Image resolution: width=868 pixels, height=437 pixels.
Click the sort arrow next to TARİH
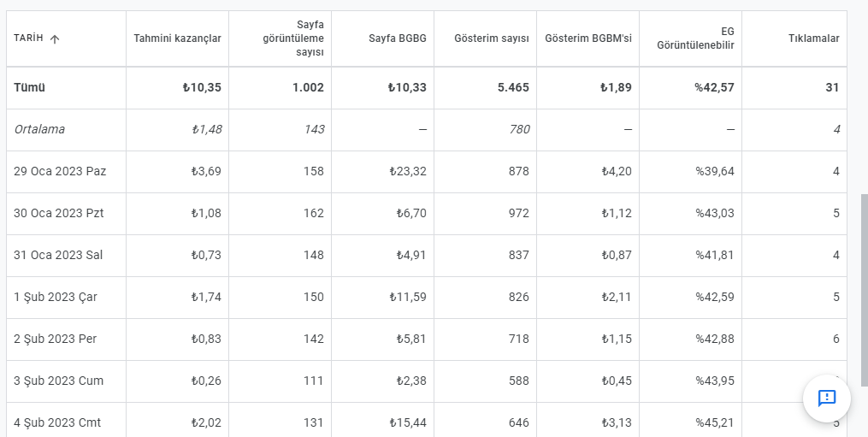coord(54,38)
